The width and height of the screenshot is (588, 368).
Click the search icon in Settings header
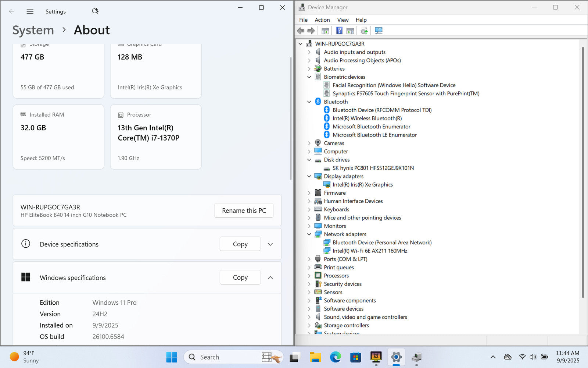[95, 11]
